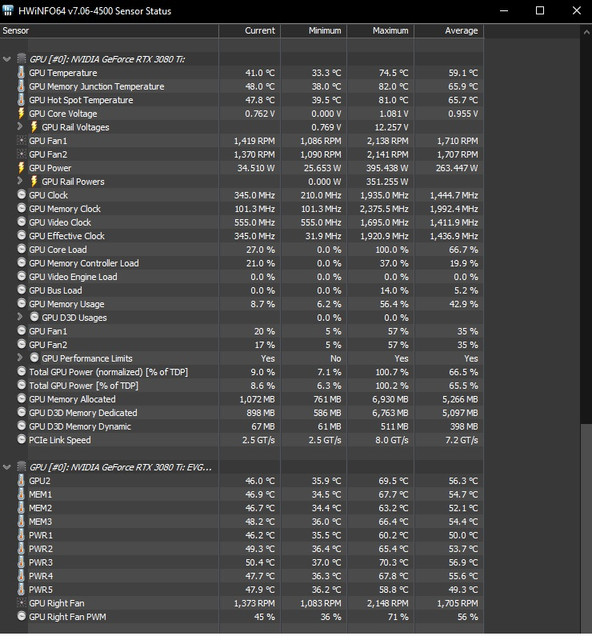592x640 pixels.
Task: Click the icon beside GPU Right Fan PWM
Action: click(x=22, y=616)
